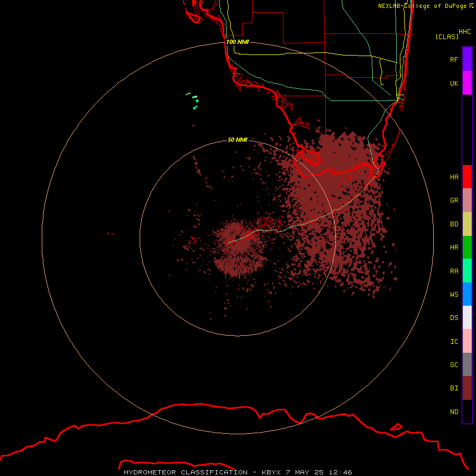Viewport: 476px width, 476px height.
Task: Click the DS legend label
Action: [x=454, y=318]
